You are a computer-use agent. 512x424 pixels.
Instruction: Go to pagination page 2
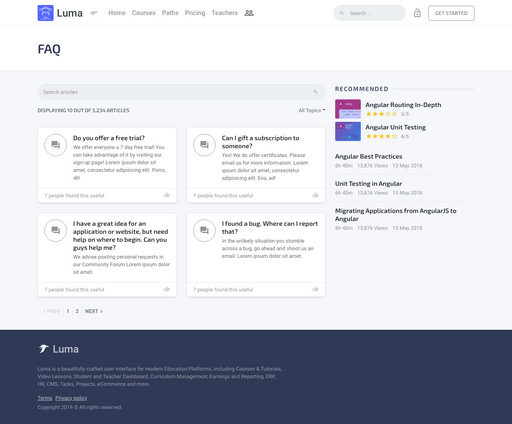pos(77,311)
